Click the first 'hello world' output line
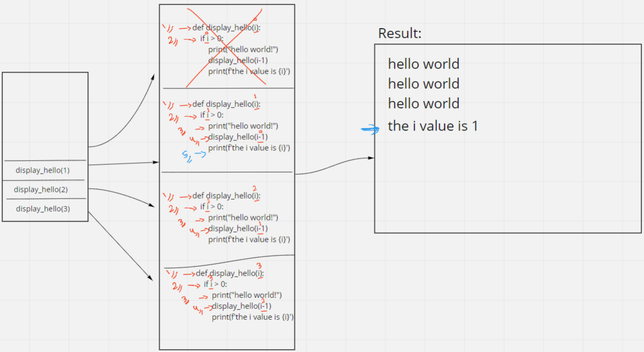Screen dimensions: 644x352 click(423, 64)
